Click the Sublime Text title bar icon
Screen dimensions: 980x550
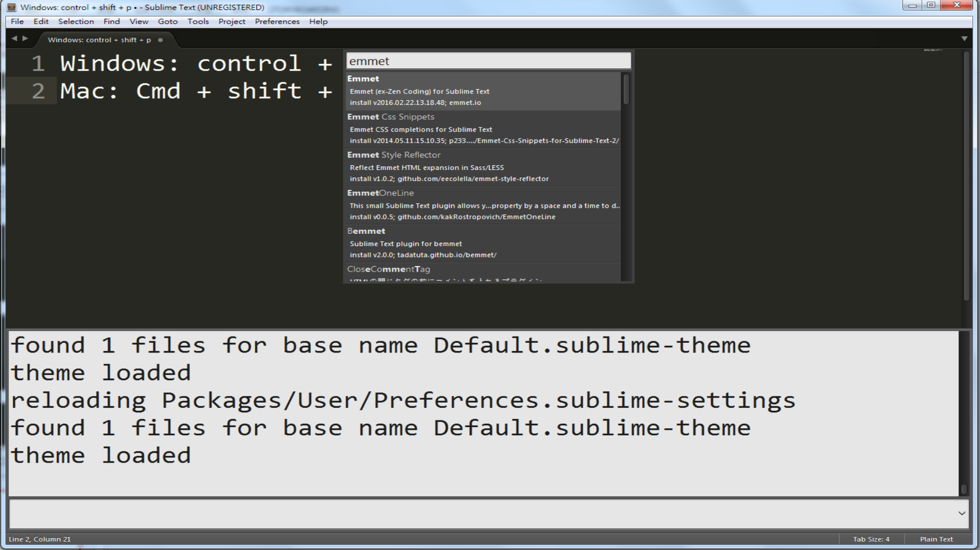11,7
